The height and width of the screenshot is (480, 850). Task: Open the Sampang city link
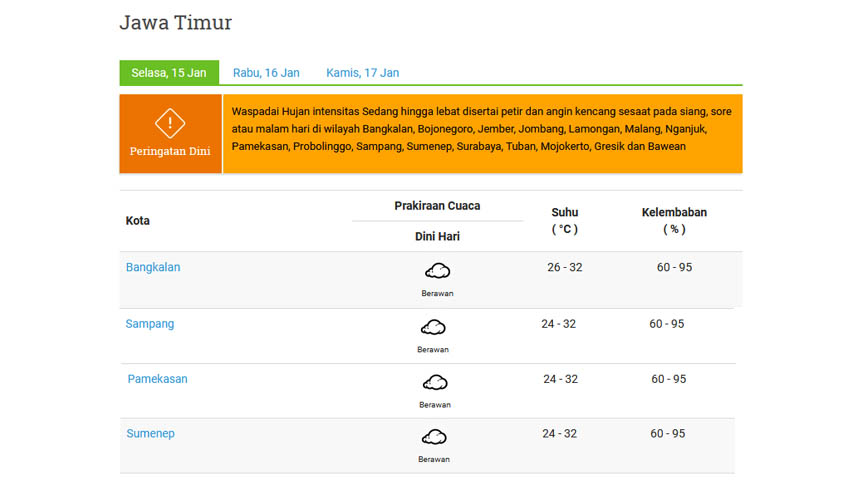click(x=150, y=324)
